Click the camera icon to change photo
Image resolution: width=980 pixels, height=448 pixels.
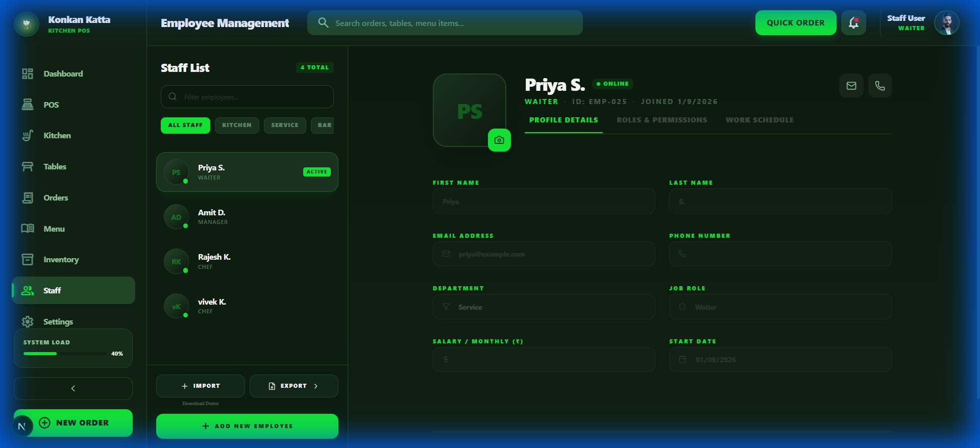pos(499,140)
